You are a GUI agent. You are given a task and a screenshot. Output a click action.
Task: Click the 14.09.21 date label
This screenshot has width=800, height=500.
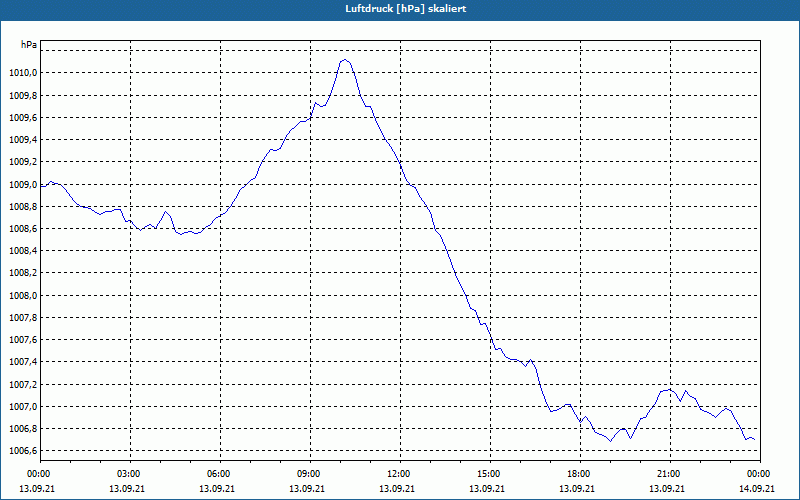point(757,488)
